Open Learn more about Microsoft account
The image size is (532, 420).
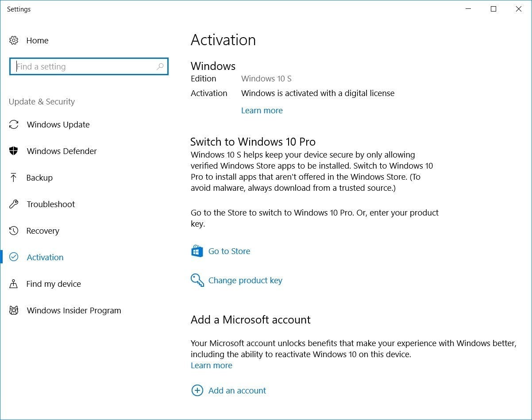tap(211, 365)
